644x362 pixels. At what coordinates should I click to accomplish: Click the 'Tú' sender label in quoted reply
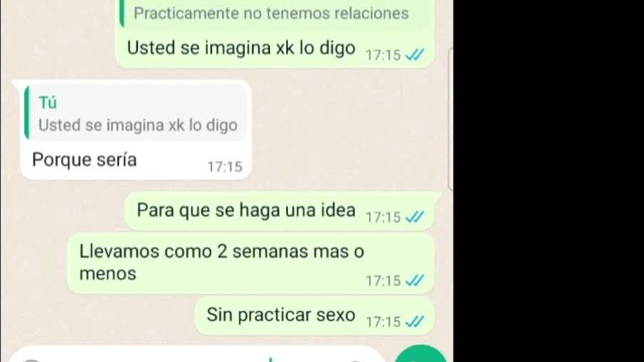coord(48,103)
